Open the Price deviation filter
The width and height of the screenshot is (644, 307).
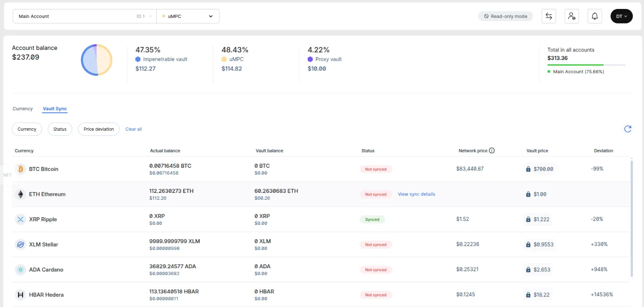(99, 129)
